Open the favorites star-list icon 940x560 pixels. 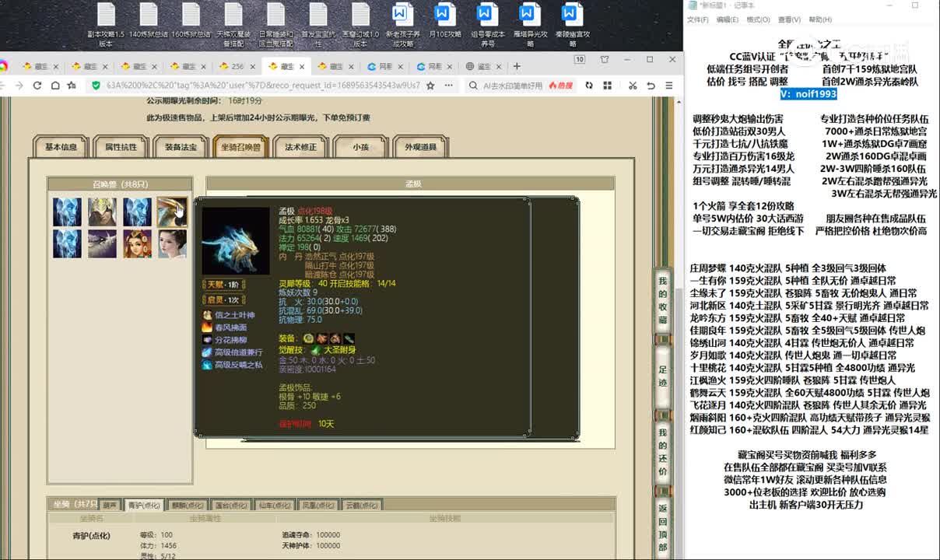point(72,86)
